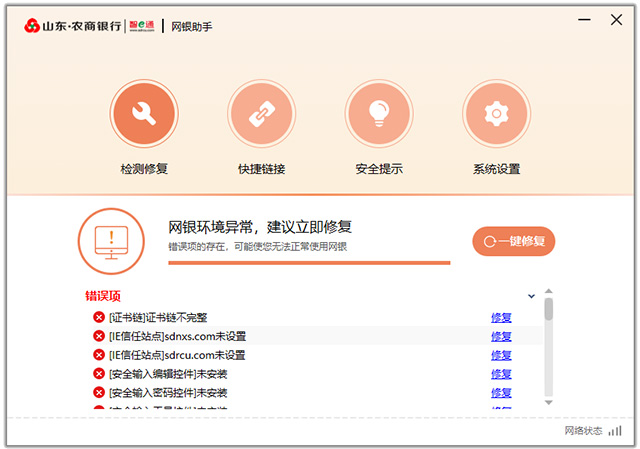
Task: Click the scrollbar down arrow in error list
Action: click(x=548, y=402)
